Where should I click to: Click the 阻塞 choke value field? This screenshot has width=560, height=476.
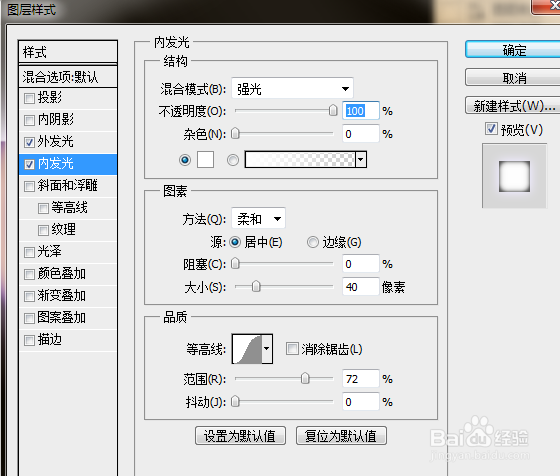(x=361, y=264)
